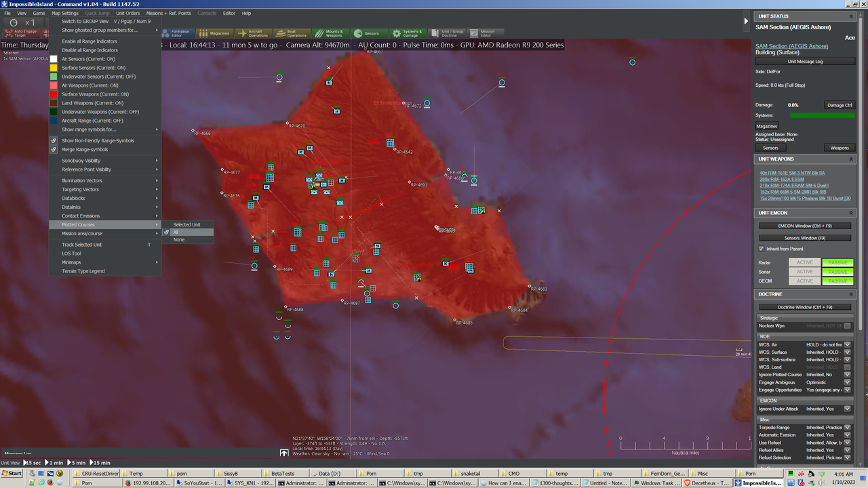Screen dimensions: 868x488
Task: Open Aircraft Operations toolbar button
Action: pos(253,33)
